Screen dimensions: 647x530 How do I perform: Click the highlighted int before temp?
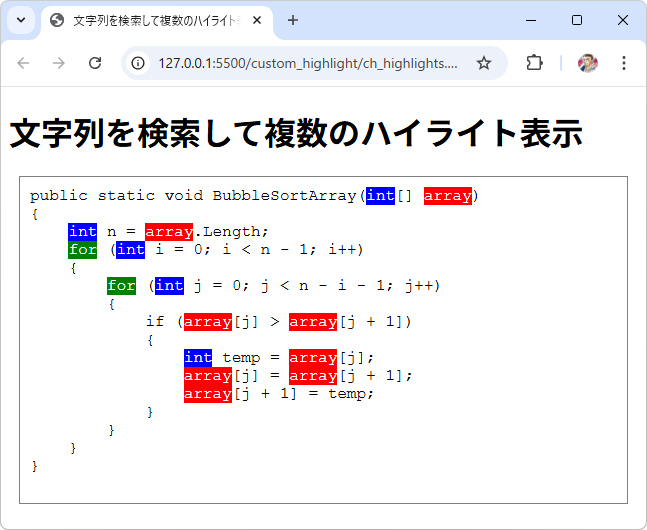pos(198,357)
